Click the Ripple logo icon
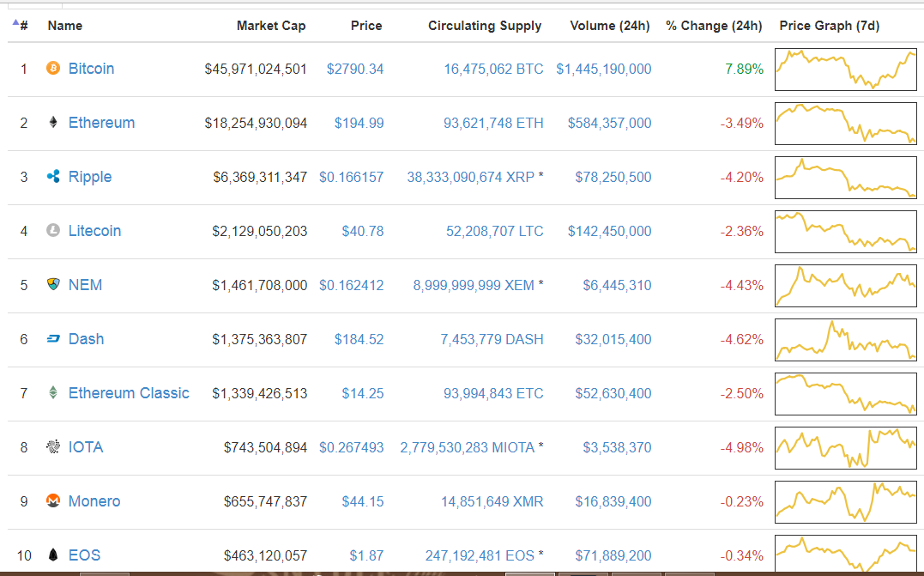 coord(53,177)
